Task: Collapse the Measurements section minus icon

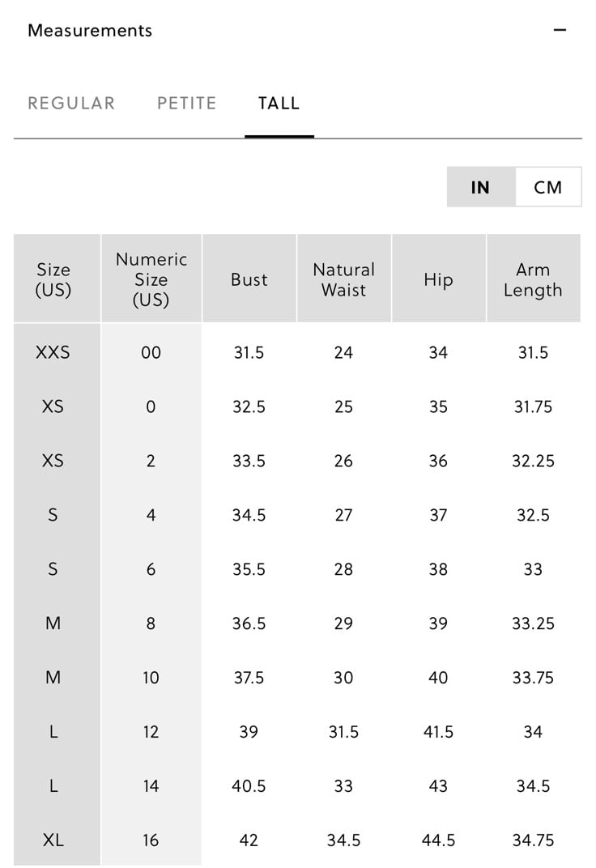Action: [560, 30]
